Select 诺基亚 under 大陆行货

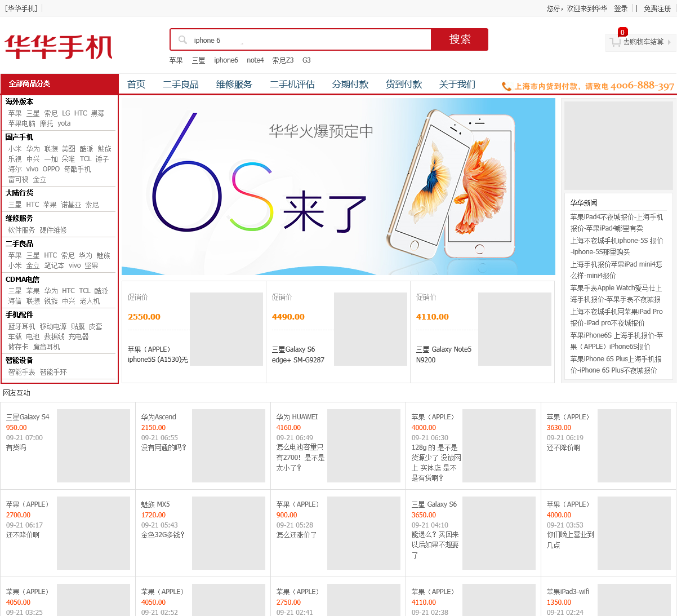[71, 205]
